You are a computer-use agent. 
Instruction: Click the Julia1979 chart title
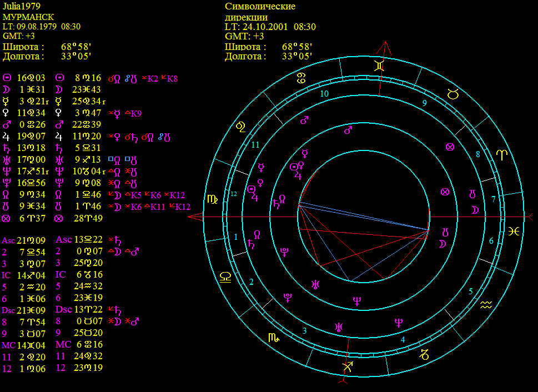point(22,6)
